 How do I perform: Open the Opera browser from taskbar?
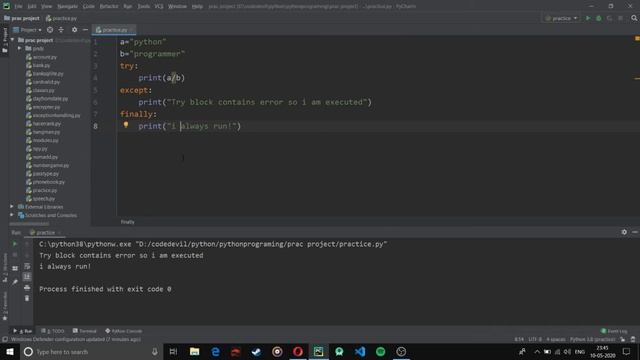pyautogui.click(x=298, y=351)
